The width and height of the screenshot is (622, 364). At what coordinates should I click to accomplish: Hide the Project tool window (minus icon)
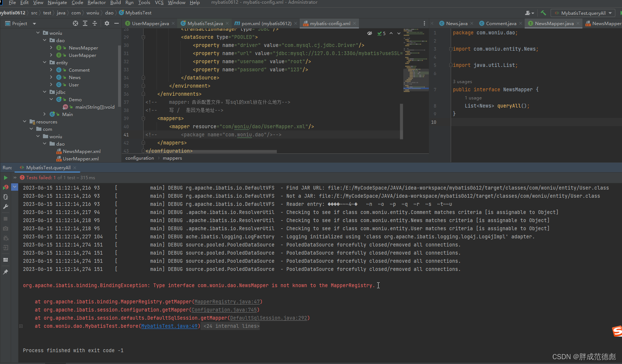[117, 23]
